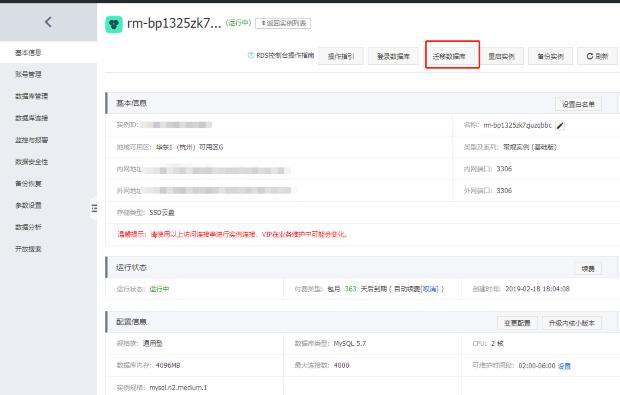Open 数据库管理 in the sidebar
Viewport: 620px width, 395px height.
click(31, 96)
